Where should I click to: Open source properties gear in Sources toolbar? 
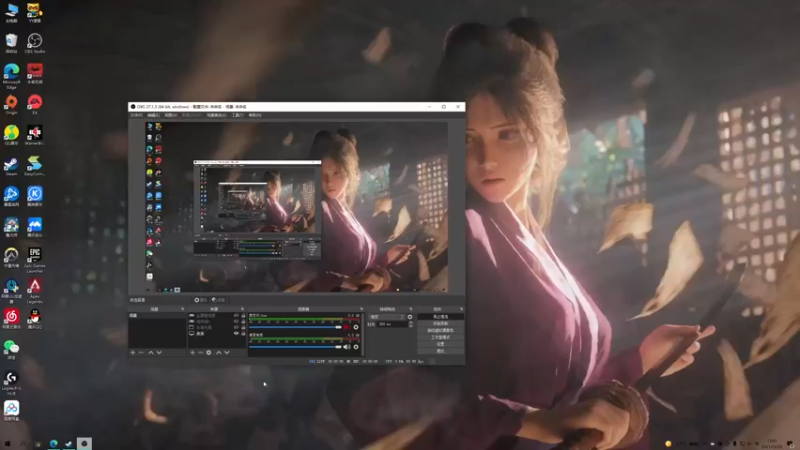(209, 353)
